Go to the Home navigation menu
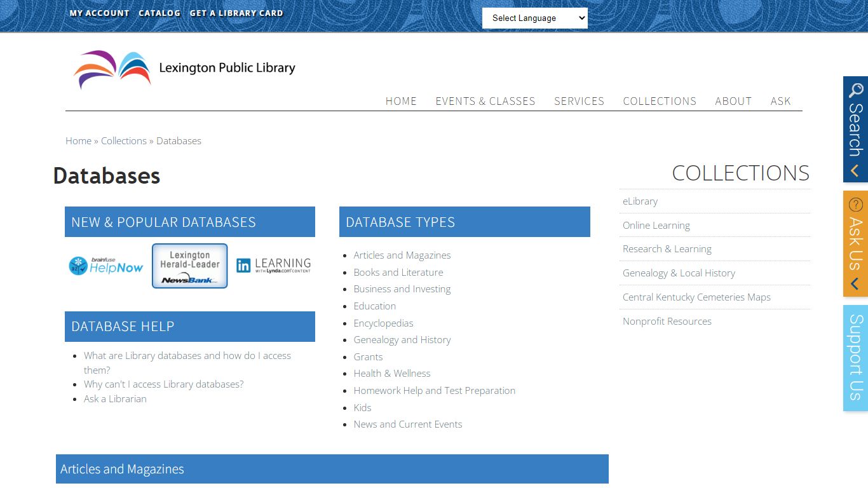This screenshot has height=488, width=868. 401,101
